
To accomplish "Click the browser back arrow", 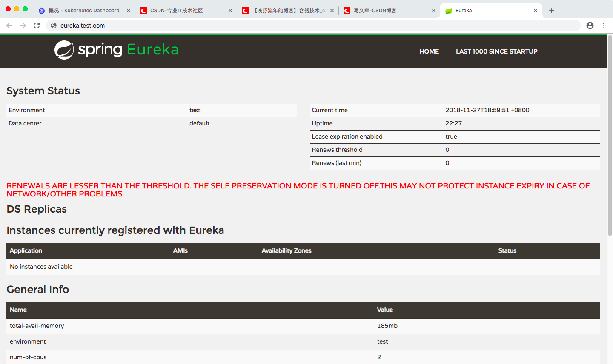I will point(9,26).
